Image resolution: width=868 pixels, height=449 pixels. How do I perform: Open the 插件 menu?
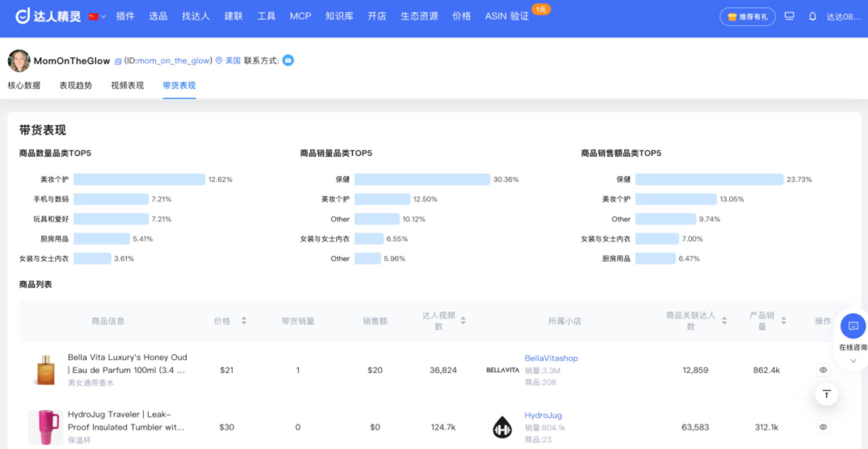pyautogui.click(x=125, y=16)
